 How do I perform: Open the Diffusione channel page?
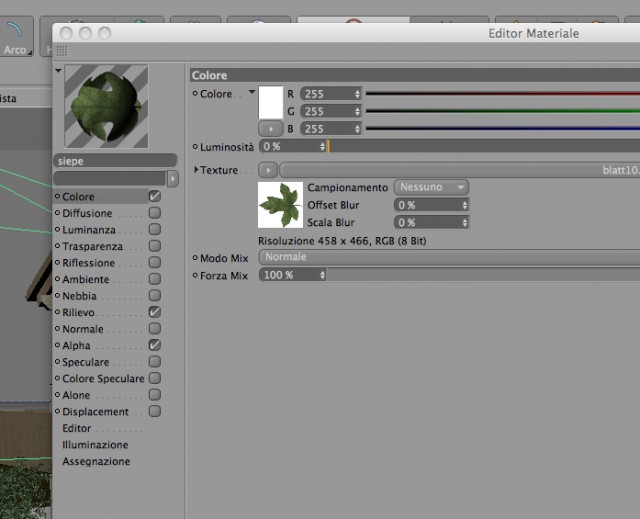[x=87, y=213]
